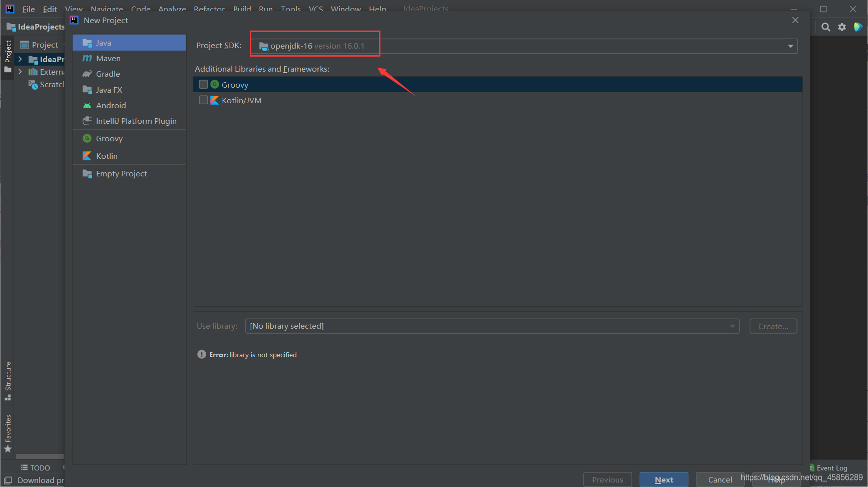This screenshot has height=487, width=868.
Task: Choose the Gradle project type
Action: pyautogui.click(x=129, y=74)
